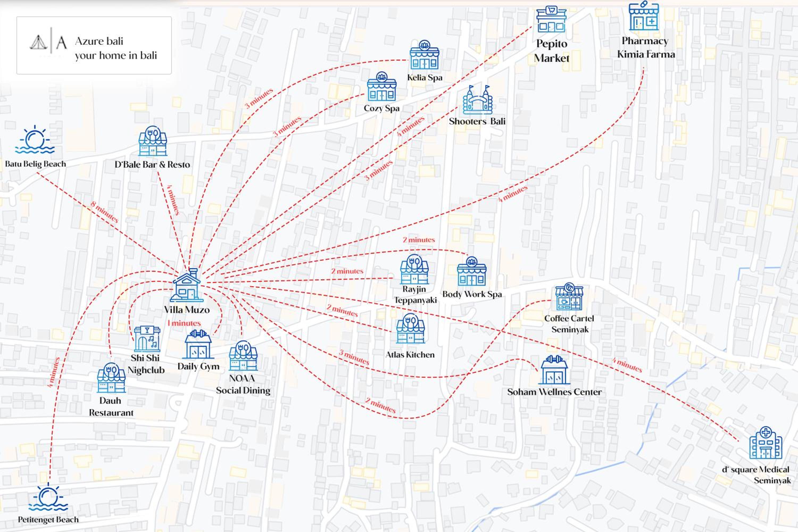
Task: Select the Dauh Restaurant label
Action: tap(111, 406)
